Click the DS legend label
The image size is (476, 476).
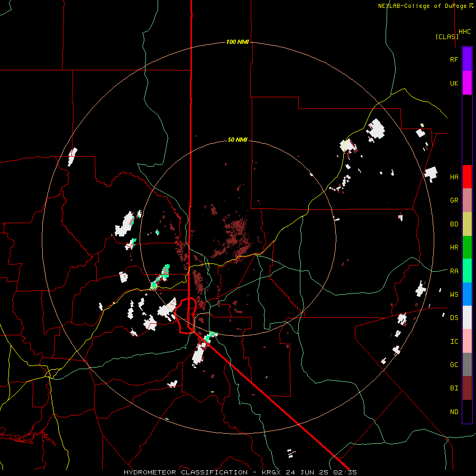(x=454, y=318)
